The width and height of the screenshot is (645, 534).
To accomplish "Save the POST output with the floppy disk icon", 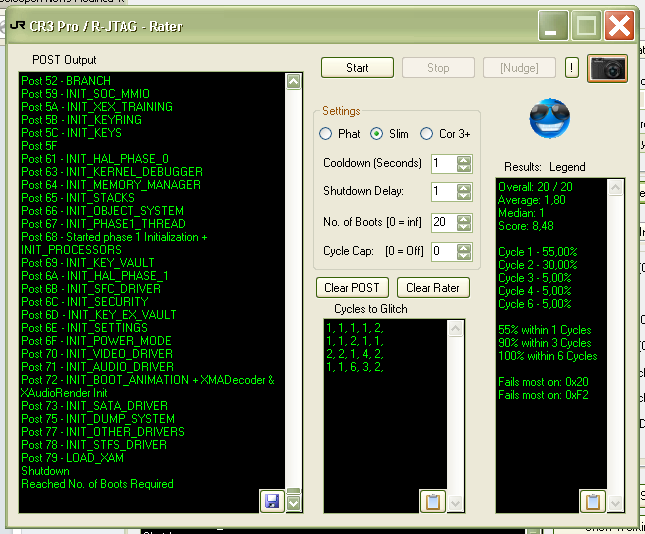I will 271,501.
